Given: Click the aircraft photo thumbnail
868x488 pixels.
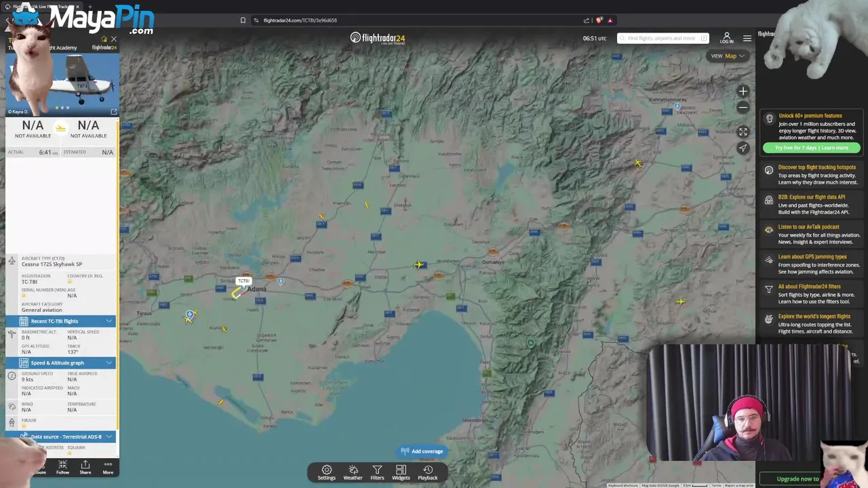Looking at the screenshot, I should click(62, 84).
